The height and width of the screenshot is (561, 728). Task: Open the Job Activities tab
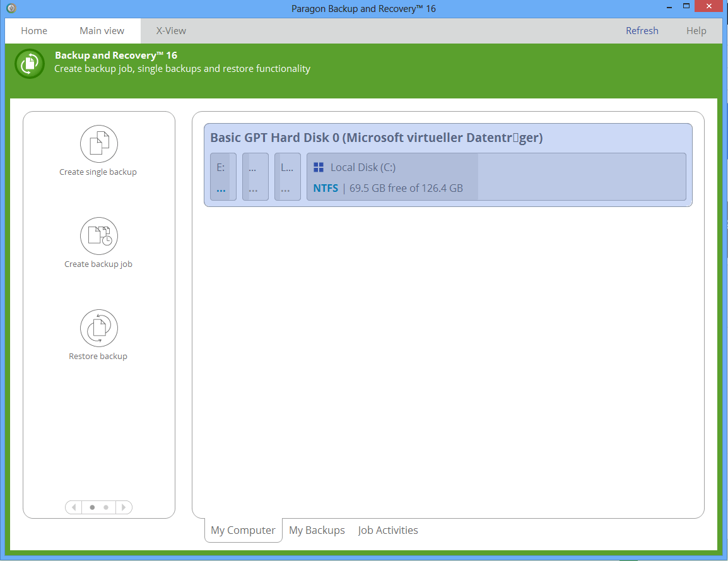coord(388,530)
